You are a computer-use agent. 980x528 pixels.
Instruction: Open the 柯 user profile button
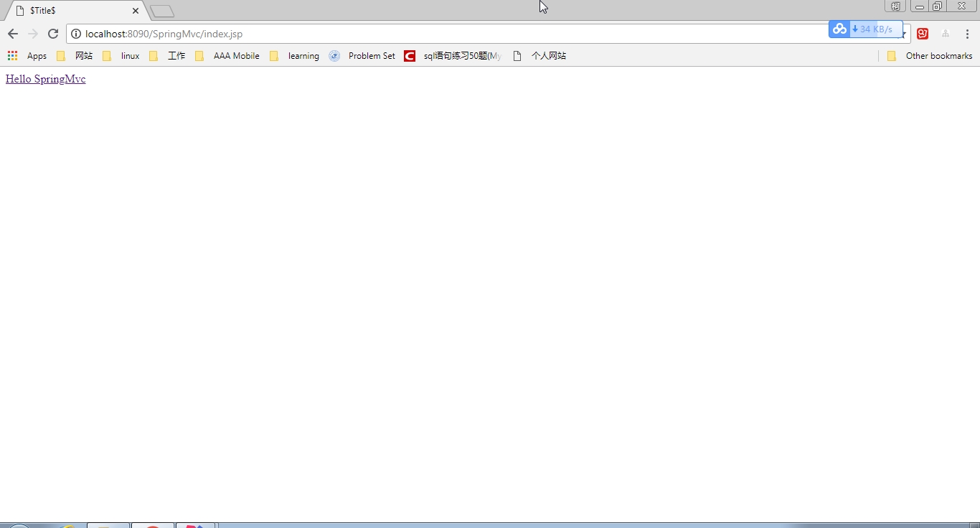pos(895,6)
